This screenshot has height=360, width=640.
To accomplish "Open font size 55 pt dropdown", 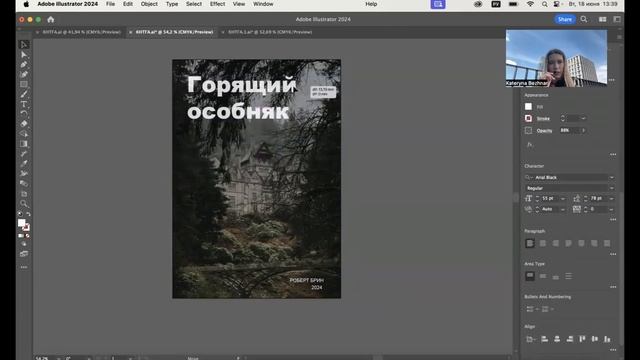I will coord(563,198).
